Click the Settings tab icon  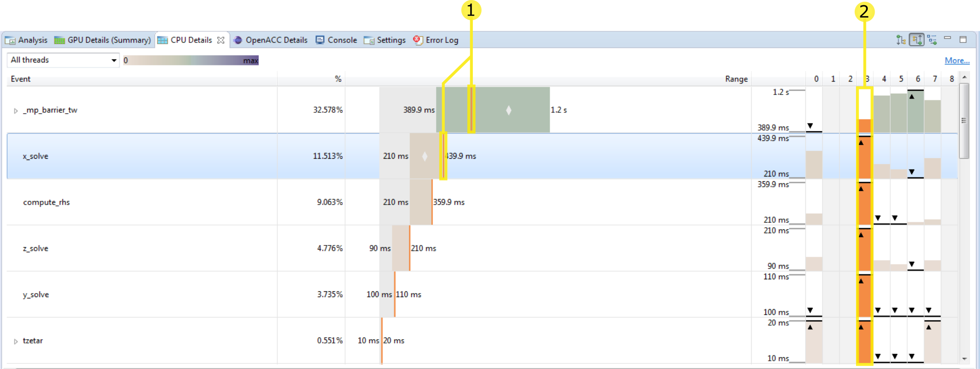(369, 40)
